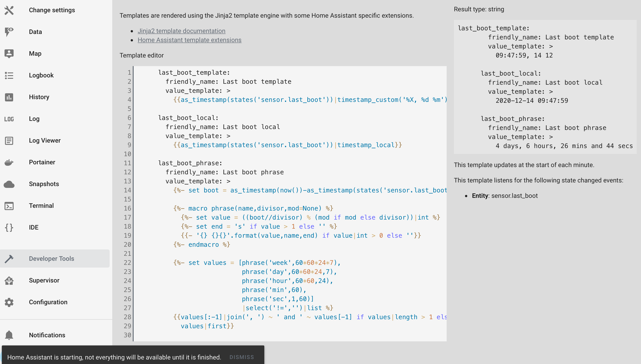Go to the Data sidebar entry

(36, 32)
